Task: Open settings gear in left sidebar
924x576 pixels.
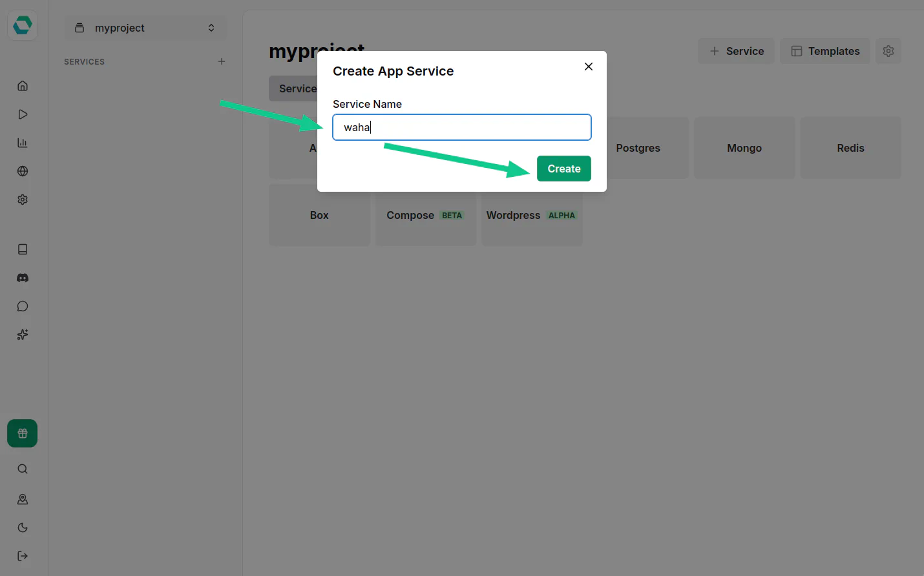Action: tap(23, 200)
